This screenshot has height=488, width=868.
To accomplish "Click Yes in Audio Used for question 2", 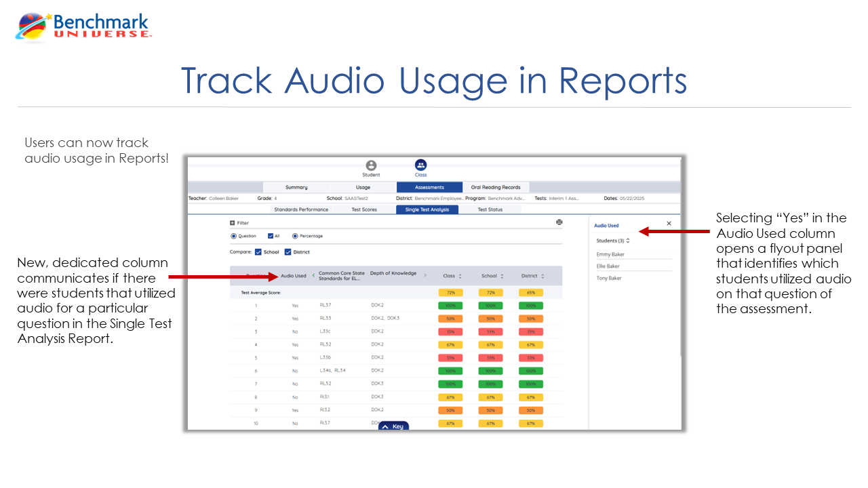I will (x=295, y=319).
